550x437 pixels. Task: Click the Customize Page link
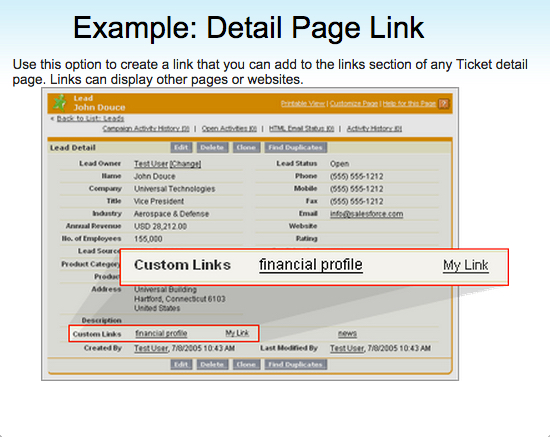pyautogui.click(x=354, y=103)
